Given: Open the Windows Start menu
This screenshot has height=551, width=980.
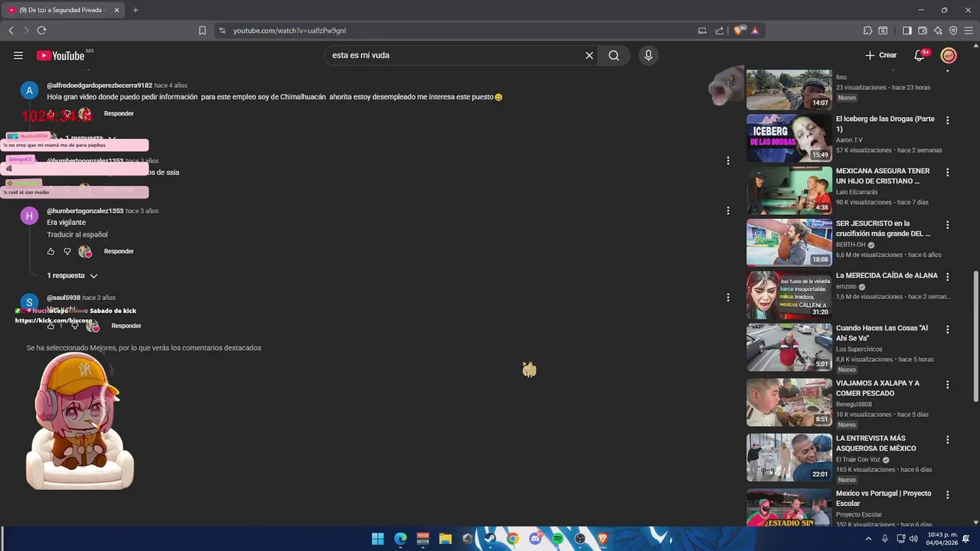Looking at the screenshot, I should 377,539.
